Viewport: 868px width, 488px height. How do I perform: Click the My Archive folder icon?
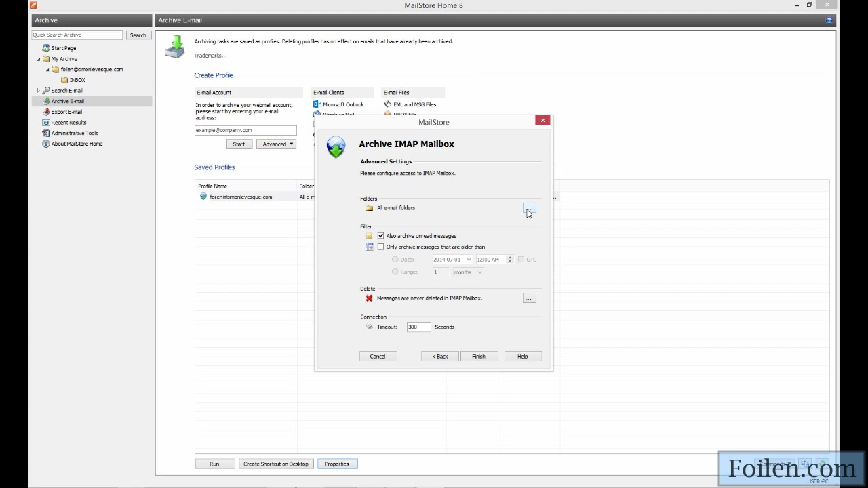click(46, 59)
